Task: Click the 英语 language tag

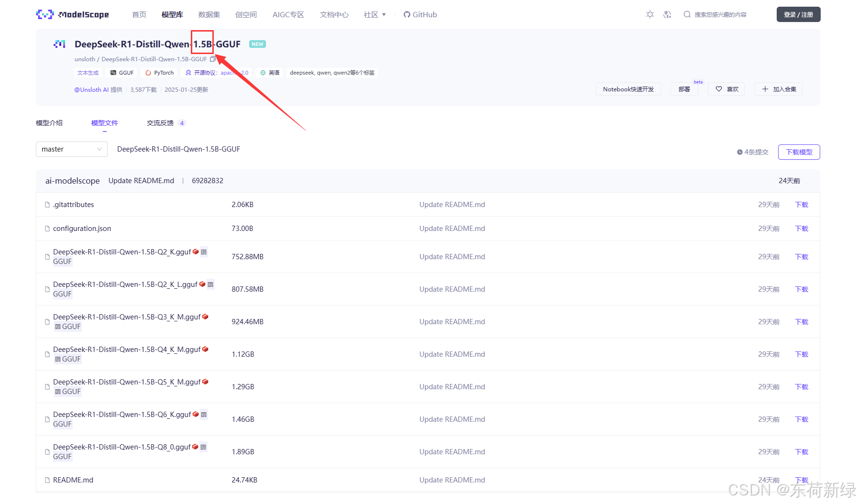Action: 270,73
